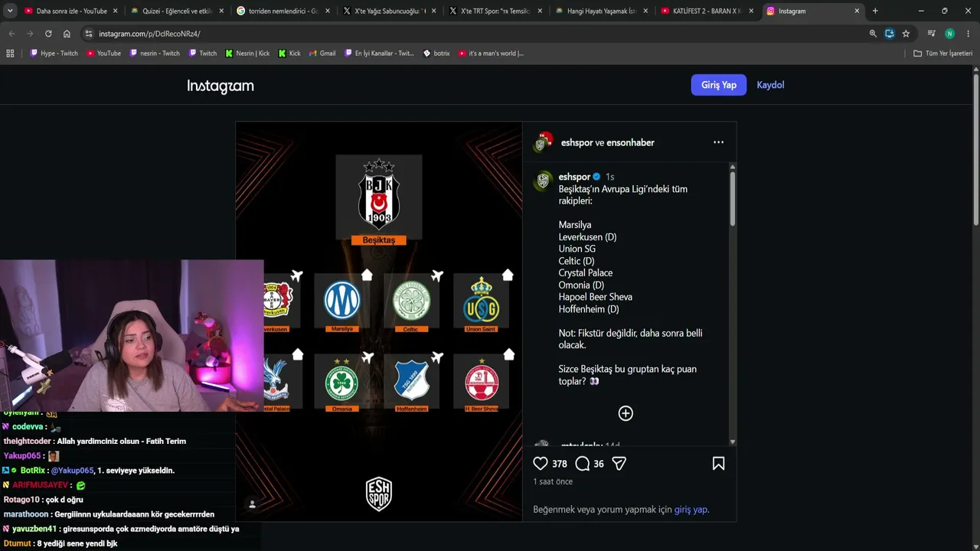Load more comments with the plus circle

pos(626,413)
